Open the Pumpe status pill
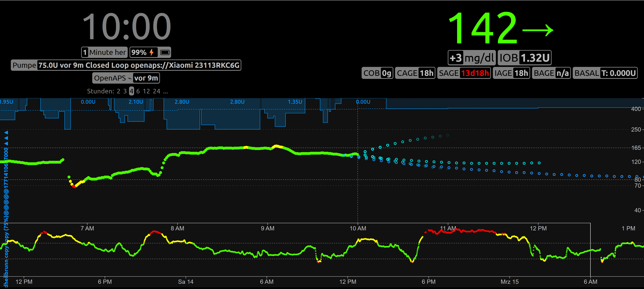644x289 pixels. click(x=126, y=65)
